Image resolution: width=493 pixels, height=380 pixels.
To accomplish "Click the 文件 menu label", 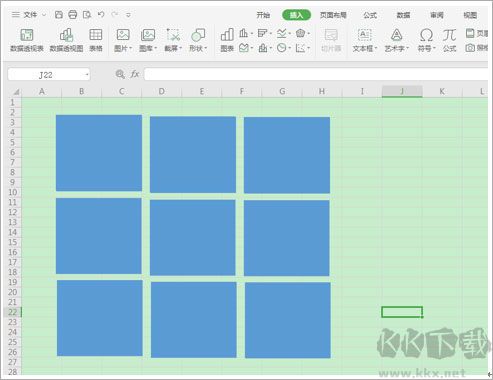I will pyautogui.click(x=30, y=15).
